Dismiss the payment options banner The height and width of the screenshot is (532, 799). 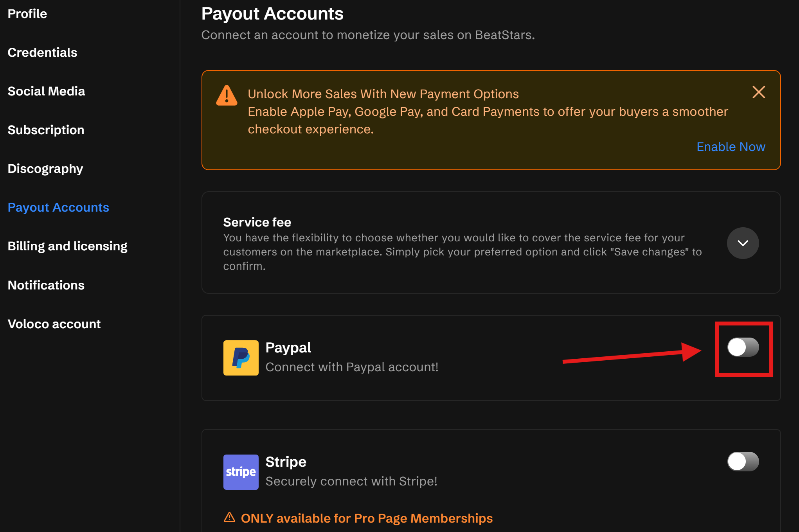[758, 92]
